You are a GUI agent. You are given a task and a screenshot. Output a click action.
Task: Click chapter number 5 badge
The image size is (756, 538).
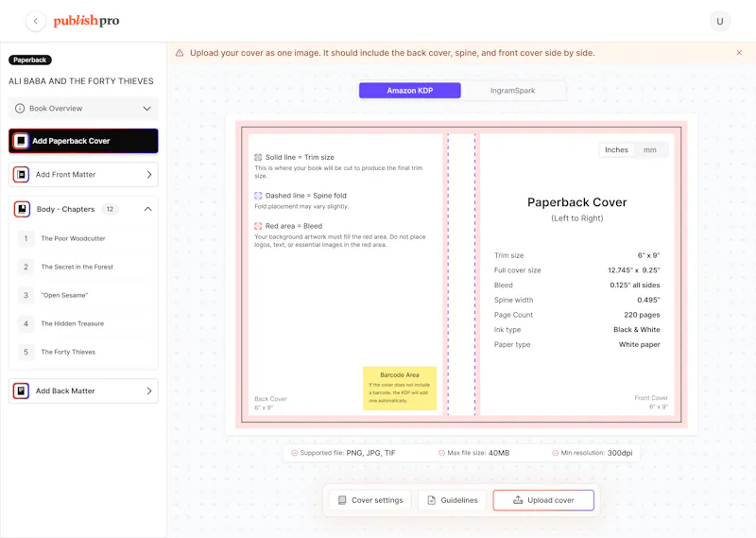pos(26,353)
